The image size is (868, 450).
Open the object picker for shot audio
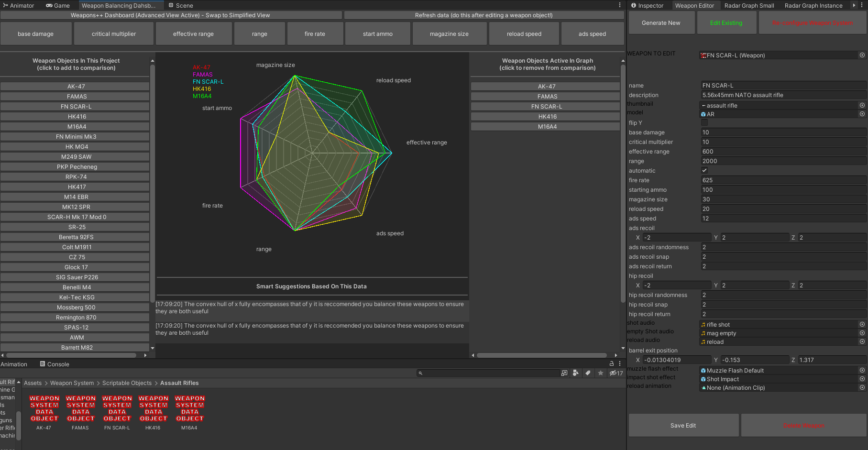[862, 324]
